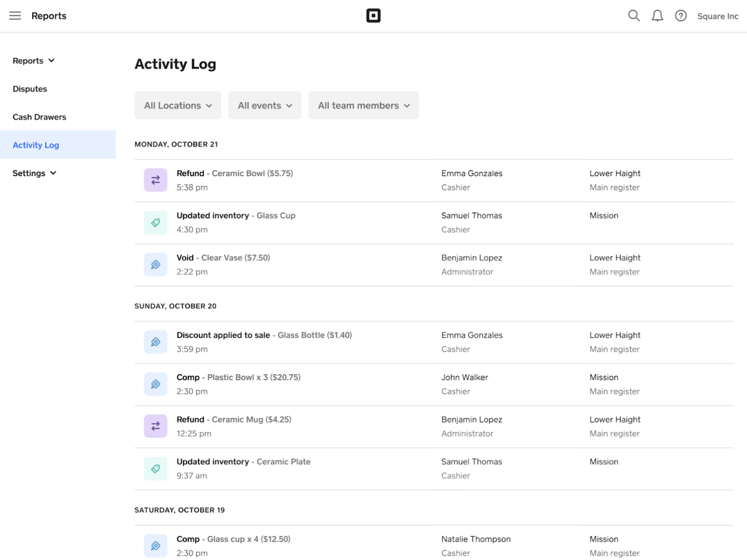Click the comp icon for Plastic Bowl
The image size is (747, 560).
click(x=156, y=384)
